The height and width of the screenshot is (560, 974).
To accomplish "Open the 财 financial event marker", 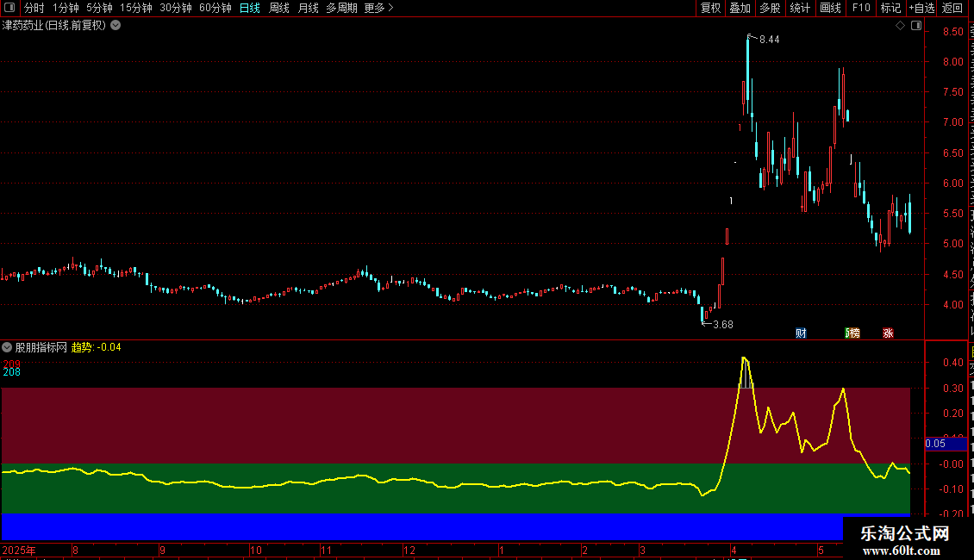I will click(801, 333).
